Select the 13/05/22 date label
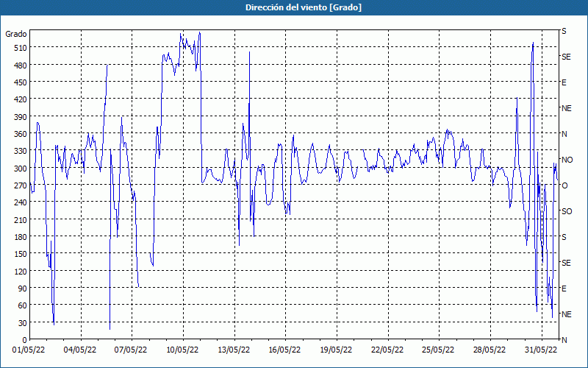Image resolution: width=588 pixels, height=368 pixels. pos(234,350)
